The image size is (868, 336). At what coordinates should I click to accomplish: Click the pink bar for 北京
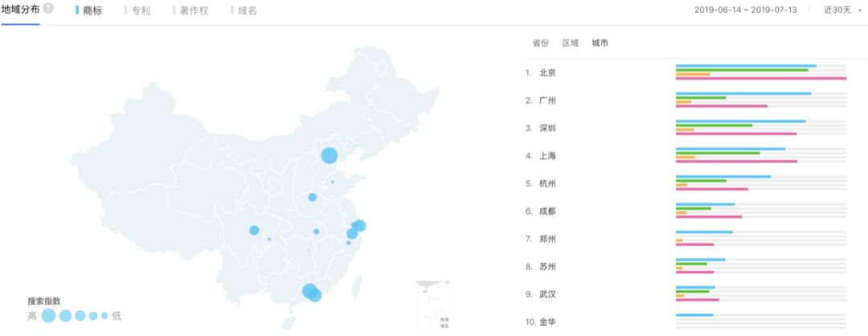761,78
